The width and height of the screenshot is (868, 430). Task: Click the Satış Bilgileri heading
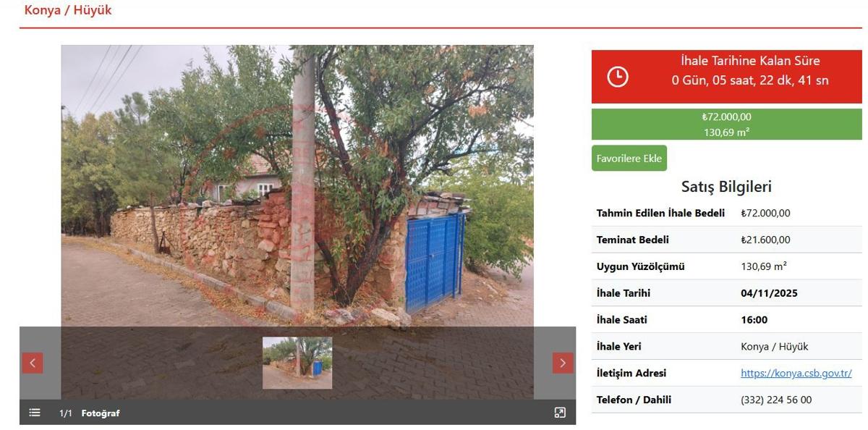point(726,187)
